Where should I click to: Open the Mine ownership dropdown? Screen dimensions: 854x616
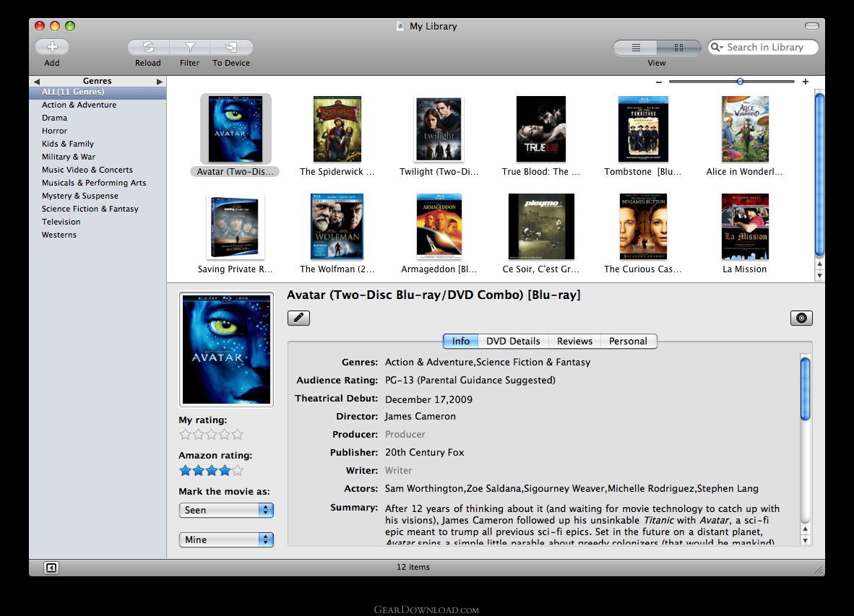tap(226, 539)
